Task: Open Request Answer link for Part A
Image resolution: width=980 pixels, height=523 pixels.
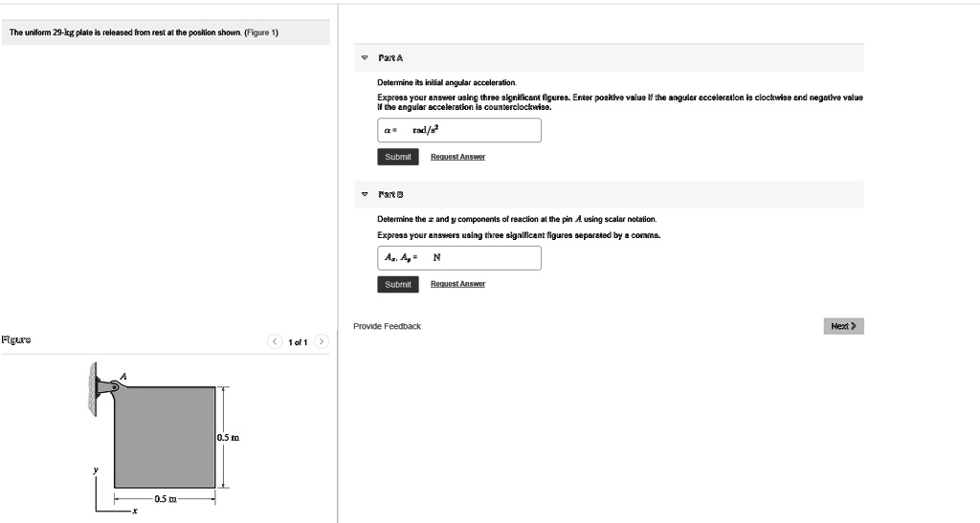Action: [x=457, y=157]
